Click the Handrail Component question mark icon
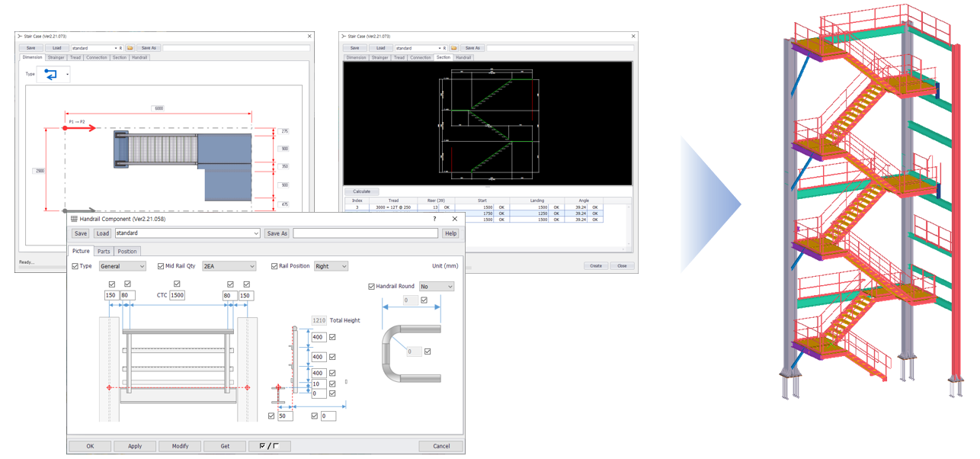The width and height of the screenshot is (980, 459). coord(435,219)
